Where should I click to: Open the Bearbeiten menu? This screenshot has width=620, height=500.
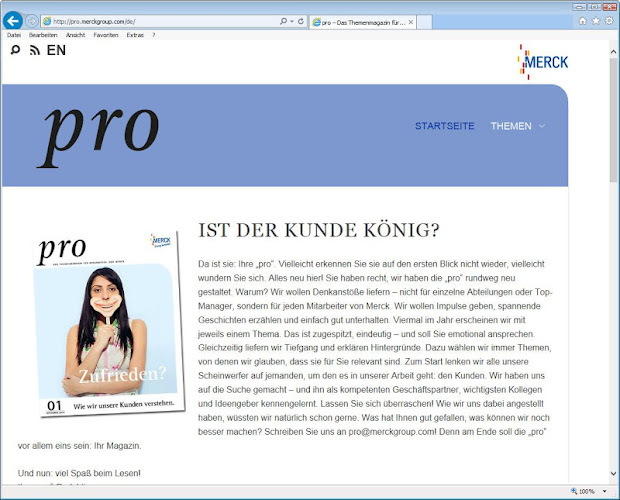point(43,35)
